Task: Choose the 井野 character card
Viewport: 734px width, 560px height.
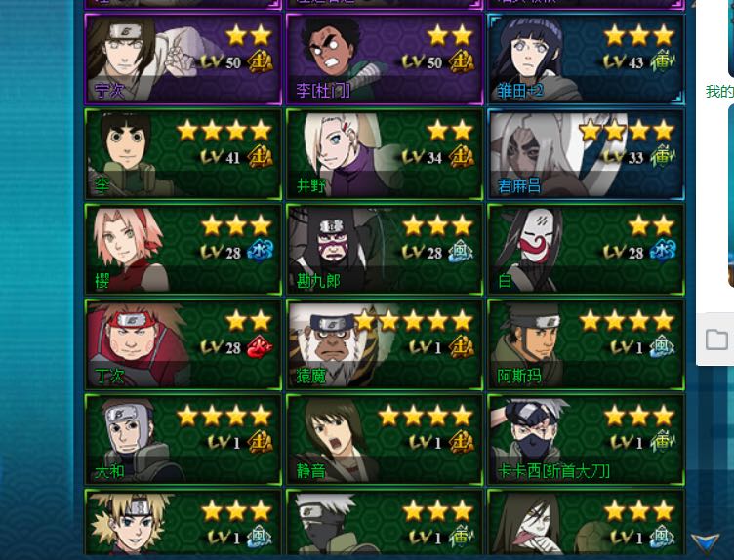Action: (385, 154)
